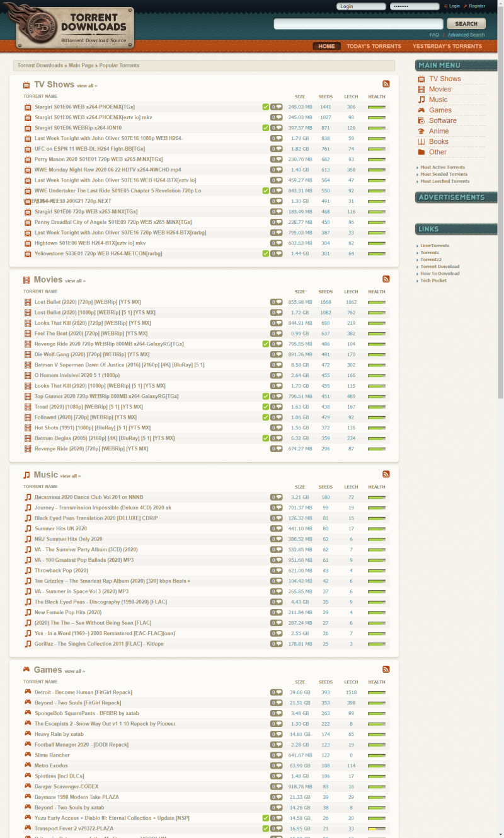Click Login key icon in header
504x838 pixels.
445,6
